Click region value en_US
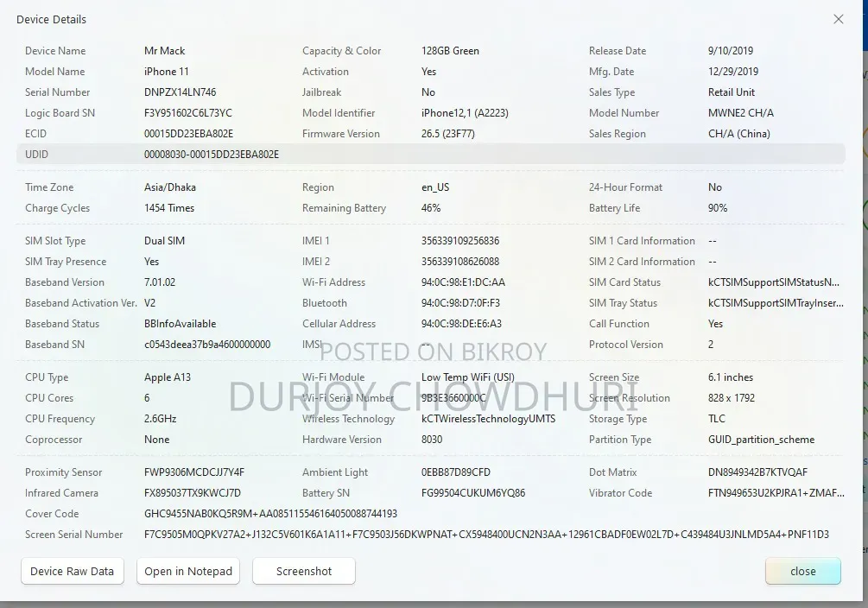868x608 pixels. click(435, 187)
